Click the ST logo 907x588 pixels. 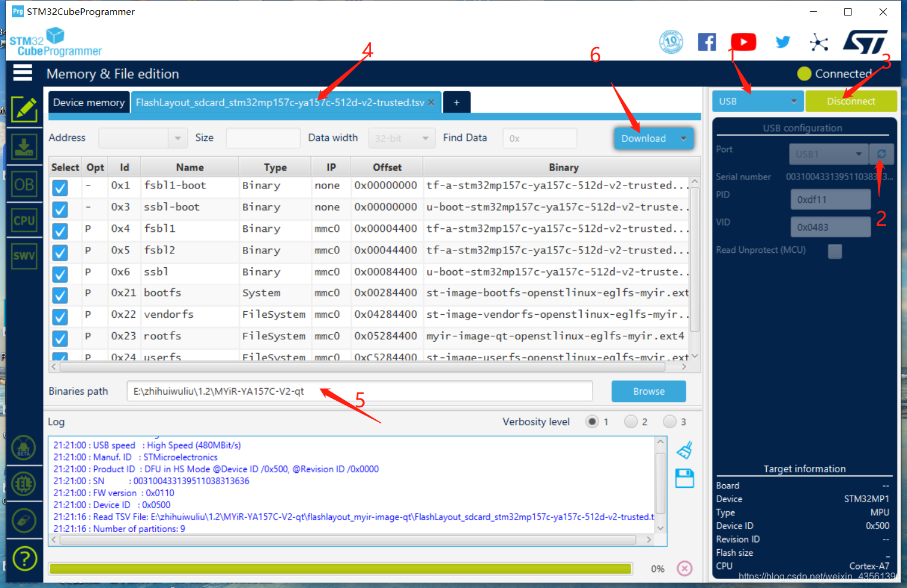(x=865, y=42)
